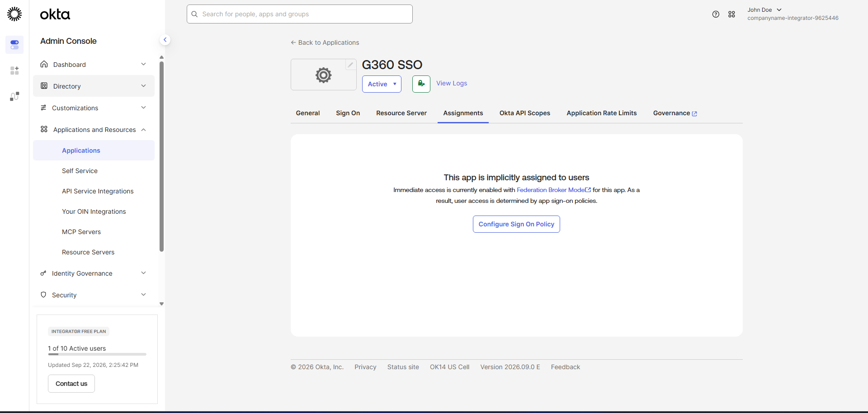
Task: Open the Status site footer link
Action: tap(403, 367)
